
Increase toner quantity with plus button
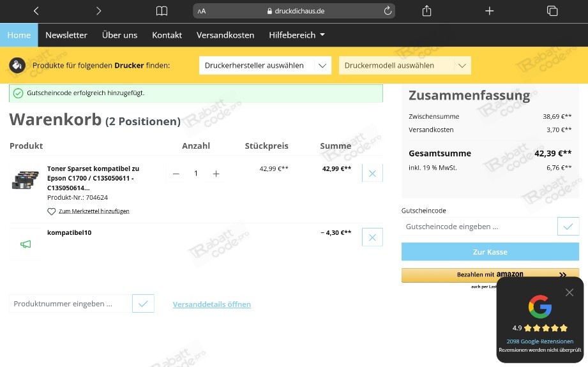216,174
